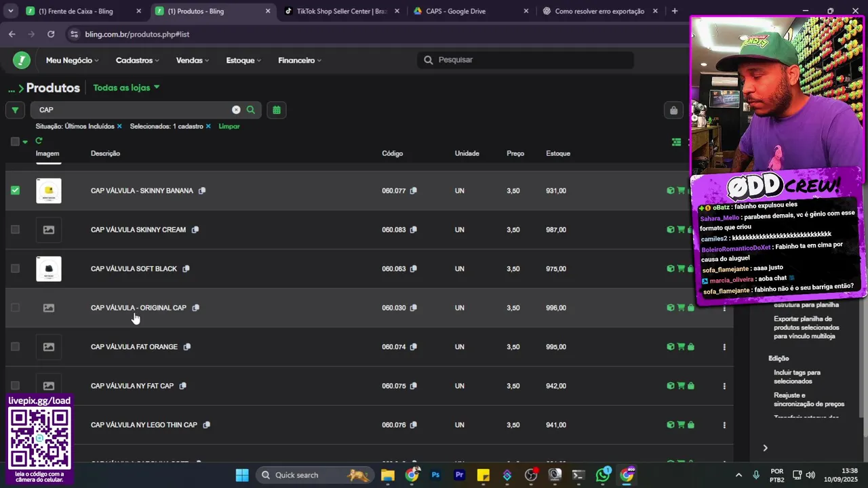Copy description of CAP VÁLVULA SKINNY CREAM
The height and width of the screenshot is (488, 868).
(x=195, y=230)
